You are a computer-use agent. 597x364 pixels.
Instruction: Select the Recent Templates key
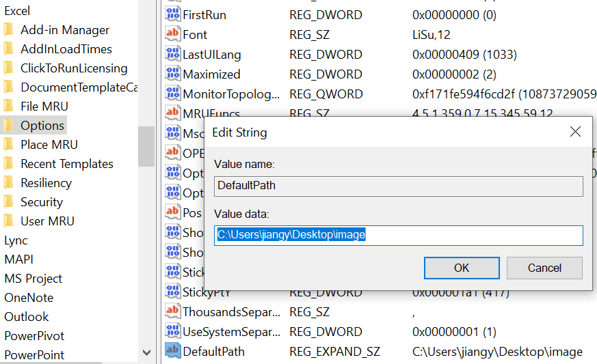click(67, 163)
